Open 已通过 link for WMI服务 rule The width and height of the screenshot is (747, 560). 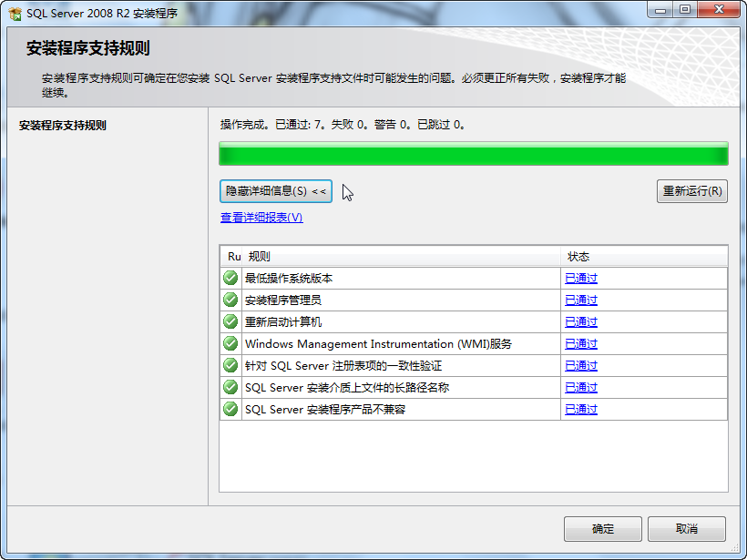coord(580,344)
